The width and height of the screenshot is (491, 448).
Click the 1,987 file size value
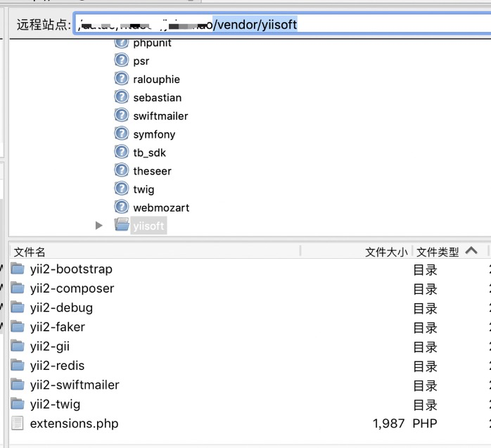pos(388,423)
